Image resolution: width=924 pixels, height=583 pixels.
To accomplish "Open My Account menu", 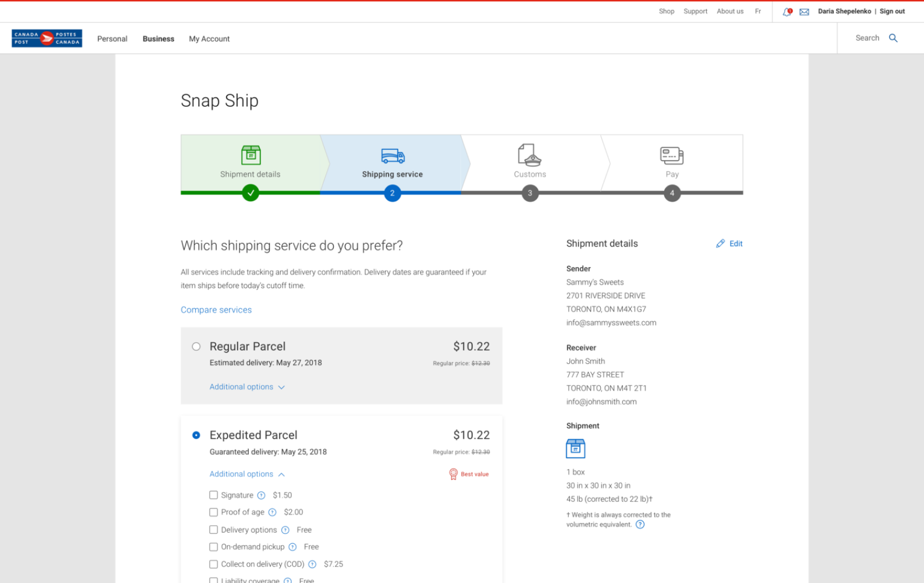I will (209, 38).
